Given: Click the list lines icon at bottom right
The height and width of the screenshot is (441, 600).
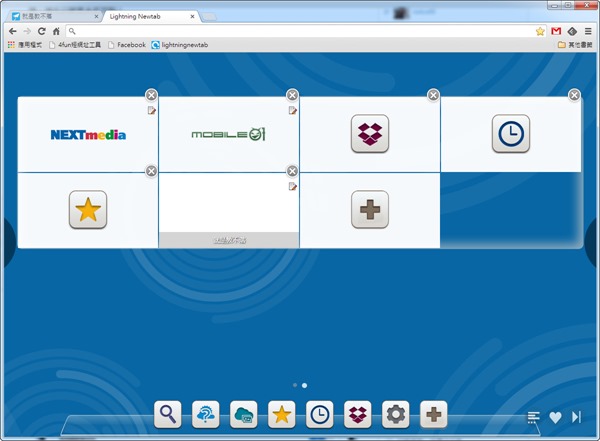Looking at the screenshot, I should pyautogui.click(x=533, y=417).
